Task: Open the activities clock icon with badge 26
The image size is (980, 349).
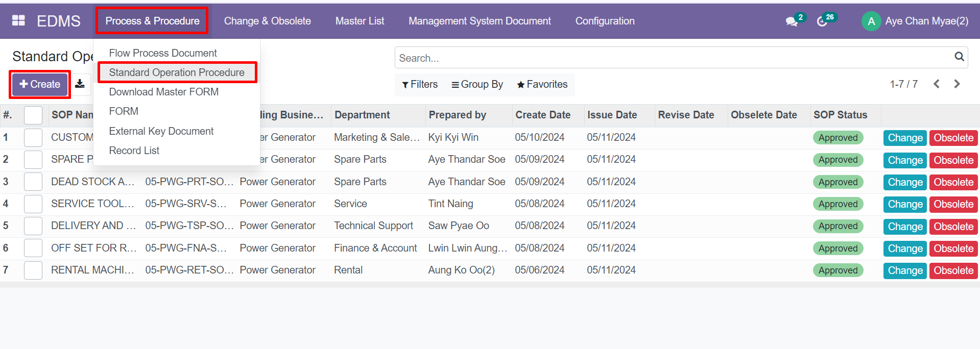Action: [822, 21]
